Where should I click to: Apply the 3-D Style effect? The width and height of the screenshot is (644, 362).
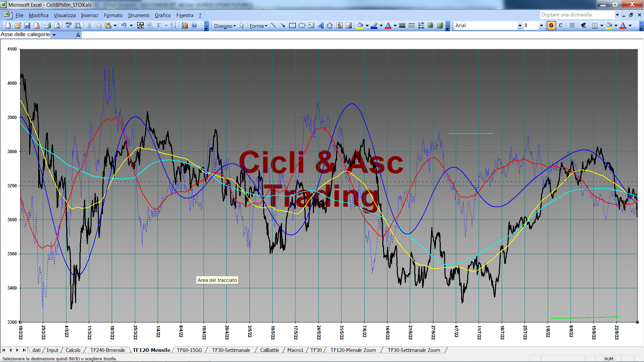coord(440,25)
